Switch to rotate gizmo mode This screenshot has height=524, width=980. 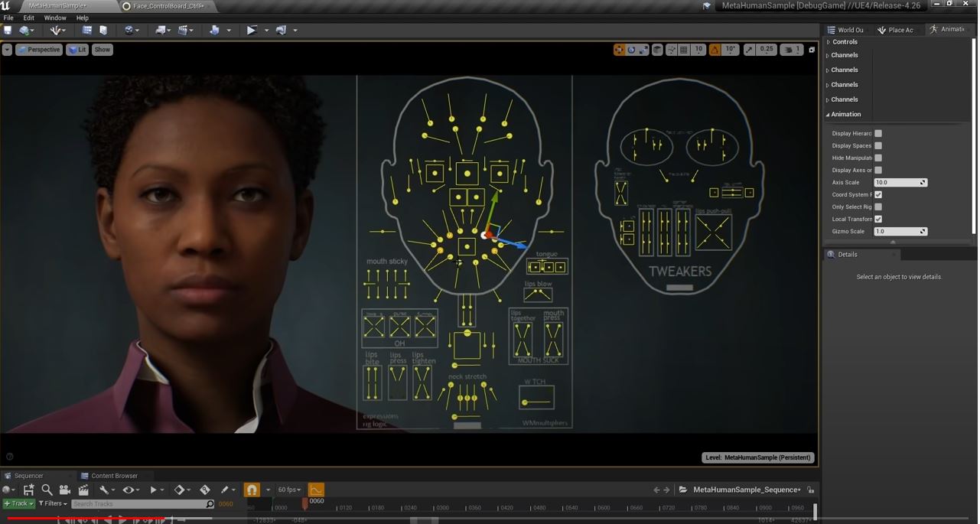click(631, 50)
